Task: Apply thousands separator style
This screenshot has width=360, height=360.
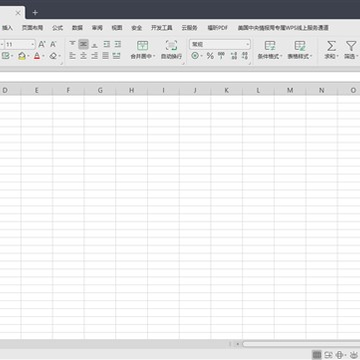Action: (x=221, y=56)
